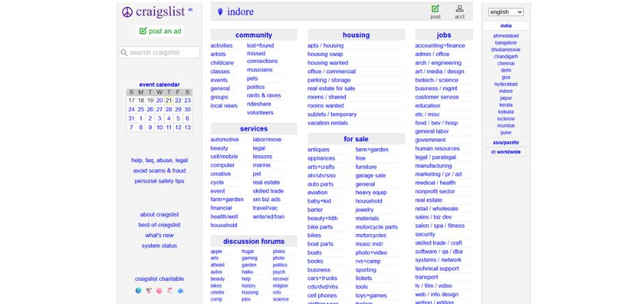Open 'apts / housing' link
Image resolution: width=644 pixels, height=304 pixels.
pos(325,45)
